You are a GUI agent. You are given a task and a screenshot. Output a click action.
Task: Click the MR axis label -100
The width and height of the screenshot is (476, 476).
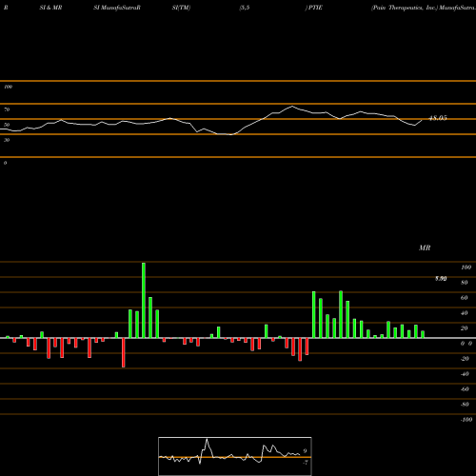pyautogui.click(x=466, y=420)
